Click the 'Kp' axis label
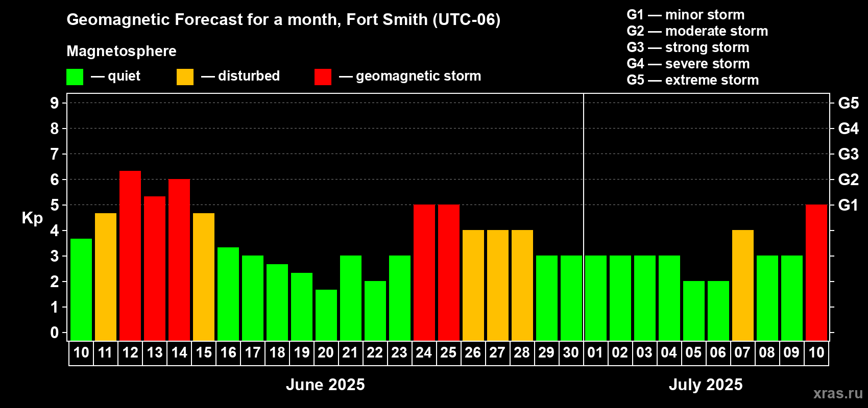Screen dimensions: 868x408 pos(32,218)
